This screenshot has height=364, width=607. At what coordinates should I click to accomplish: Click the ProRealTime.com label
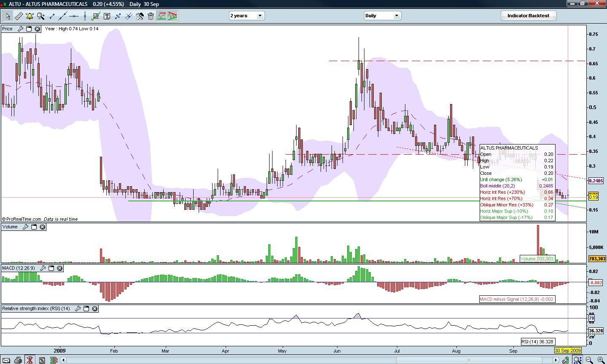click(x=24, y=219)
